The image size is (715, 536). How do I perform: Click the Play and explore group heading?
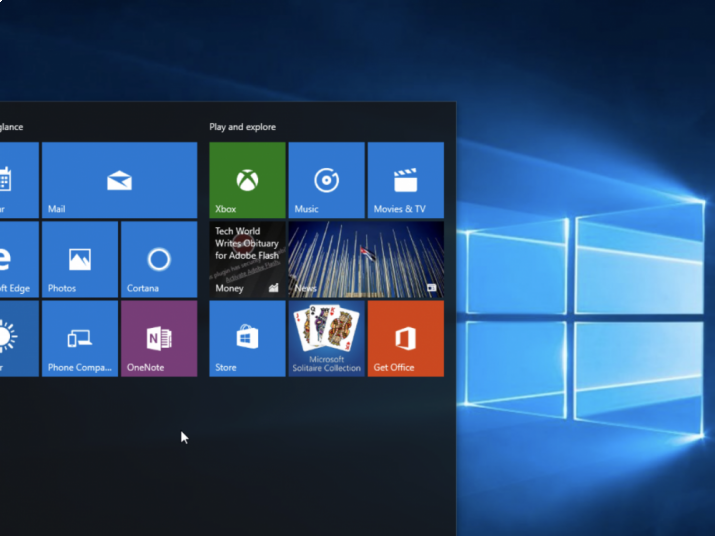[243, 127]
